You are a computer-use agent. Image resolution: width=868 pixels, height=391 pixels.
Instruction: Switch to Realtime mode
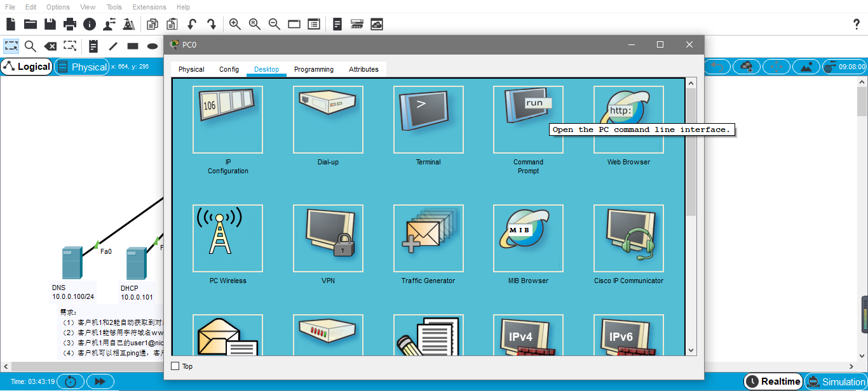click(x=773, y=381)
